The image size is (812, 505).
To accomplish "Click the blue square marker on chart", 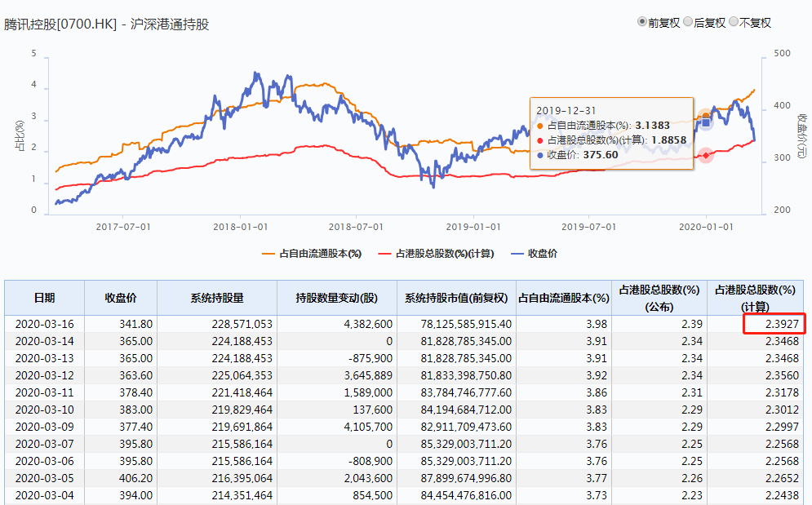I will 706,122.
